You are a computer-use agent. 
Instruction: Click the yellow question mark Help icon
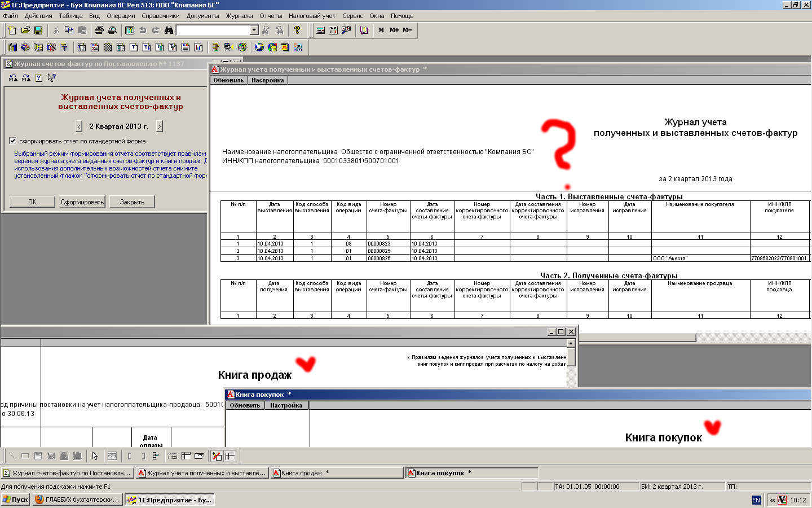pos(297,30)
